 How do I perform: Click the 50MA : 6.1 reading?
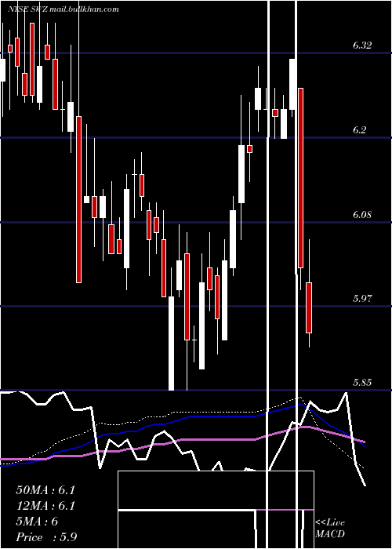45,490
